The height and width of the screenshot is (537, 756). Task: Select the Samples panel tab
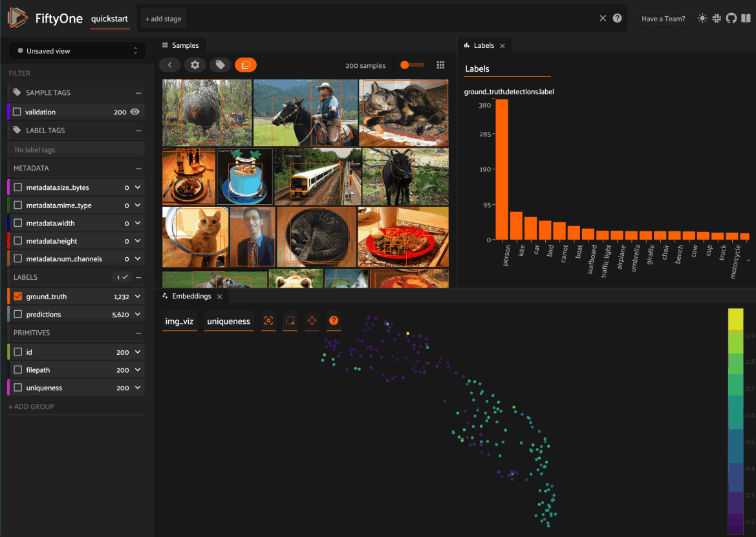coord(181,45)
